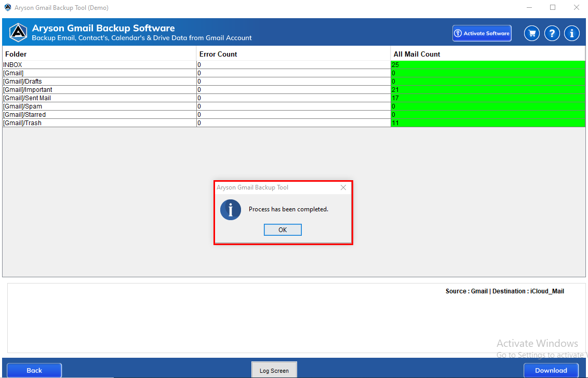Image resolution: width=588 pixels, height=378 pixels.
Task: Click the Download button
Action: pos(551,371)
